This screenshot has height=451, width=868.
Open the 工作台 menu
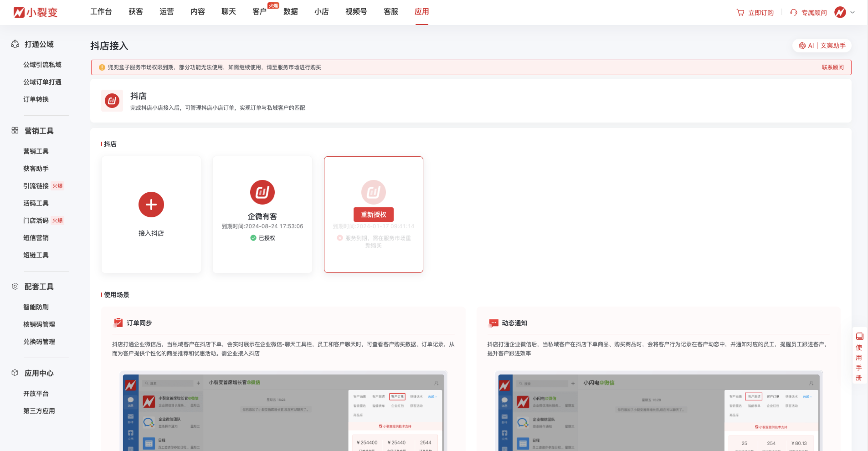tap(101, 12)
